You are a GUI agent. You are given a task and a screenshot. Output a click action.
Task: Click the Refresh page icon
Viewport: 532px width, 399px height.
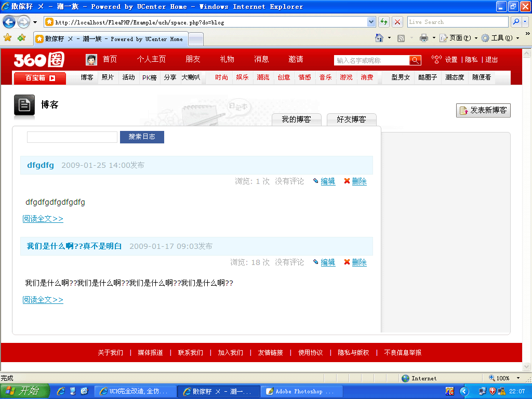tap(384, 22)
